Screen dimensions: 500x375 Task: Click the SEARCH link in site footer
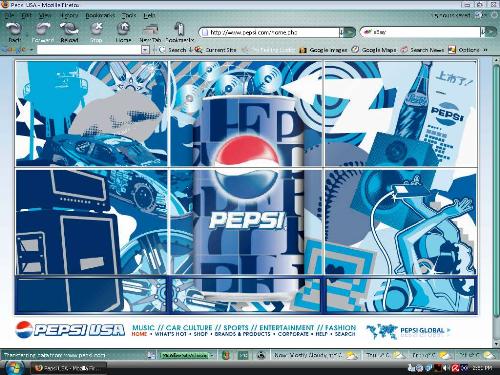(345, 334)
